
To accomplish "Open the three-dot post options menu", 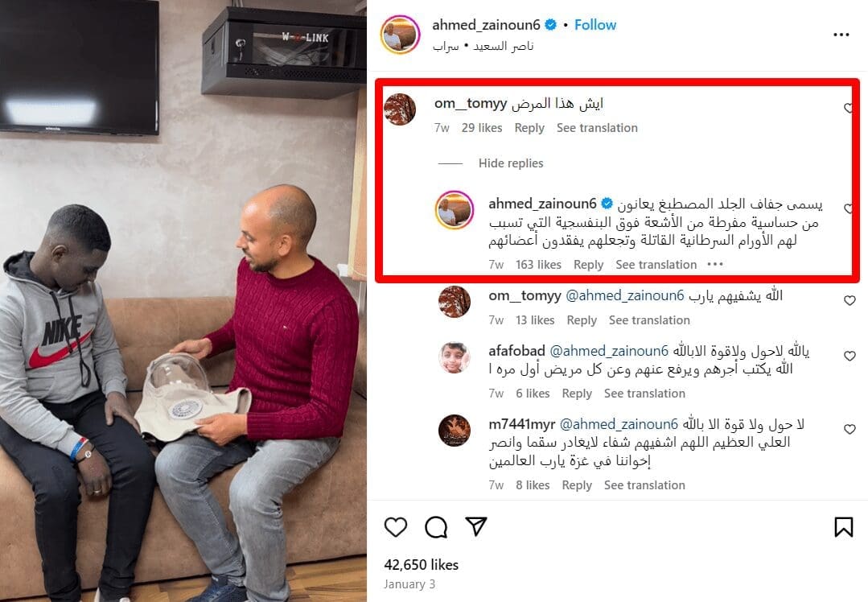I will 841,35.
